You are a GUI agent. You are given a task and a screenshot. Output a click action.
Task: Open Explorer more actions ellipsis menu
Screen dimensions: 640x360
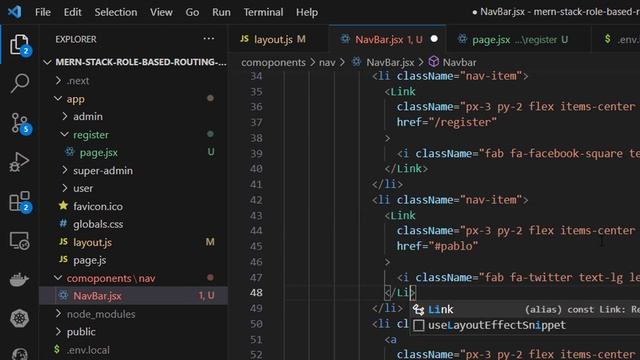point(209,39)
